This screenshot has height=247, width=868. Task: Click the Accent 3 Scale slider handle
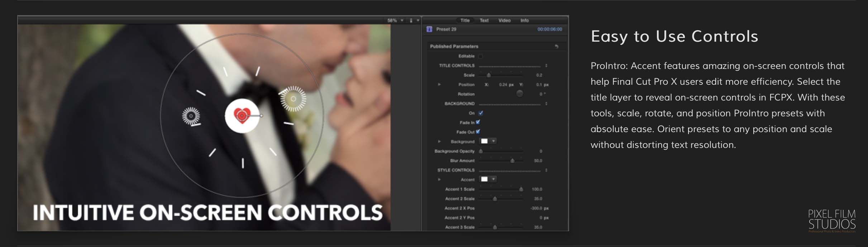click(495, 227)
